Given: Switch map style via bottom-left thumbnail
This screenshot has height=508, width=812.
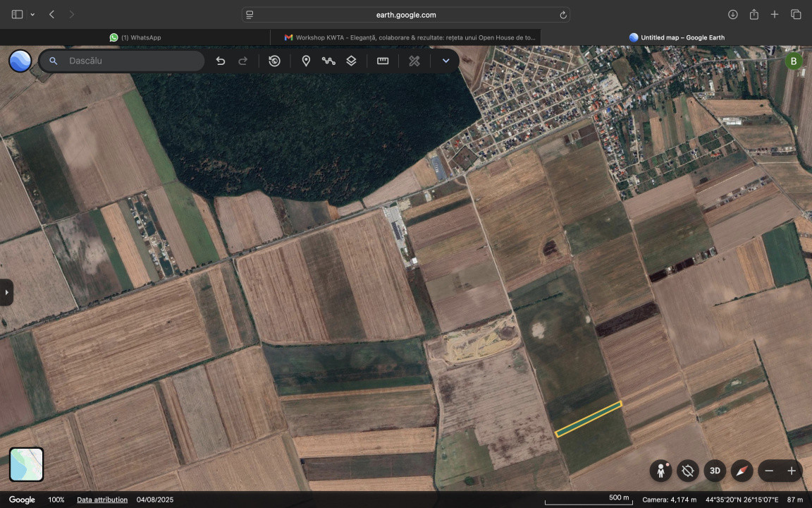Looking at the screenshot, I should point(27,464).
